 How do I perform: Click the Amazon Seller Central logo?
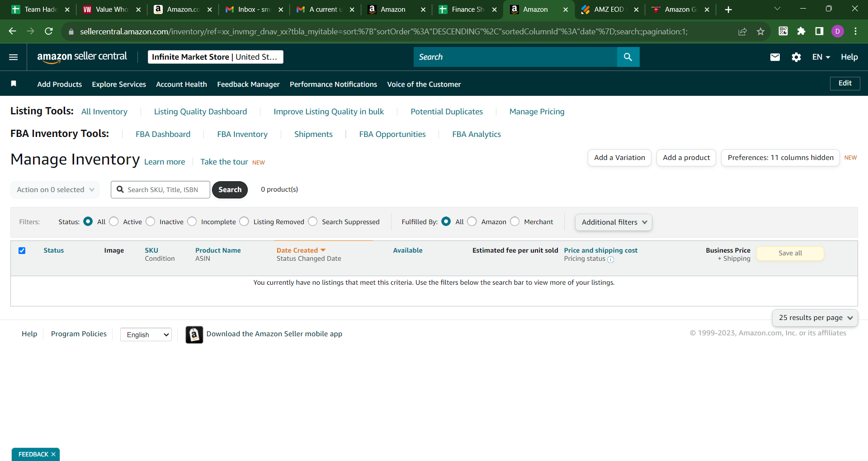(82, 57)
